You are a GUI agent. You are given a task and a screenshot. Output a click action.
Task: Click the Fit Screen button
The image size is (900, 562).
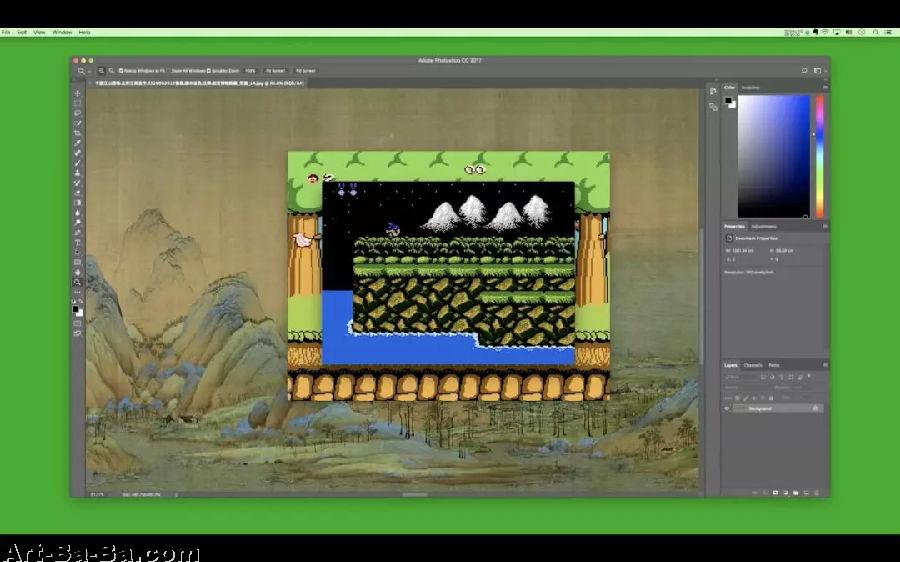tap(276, 71)
